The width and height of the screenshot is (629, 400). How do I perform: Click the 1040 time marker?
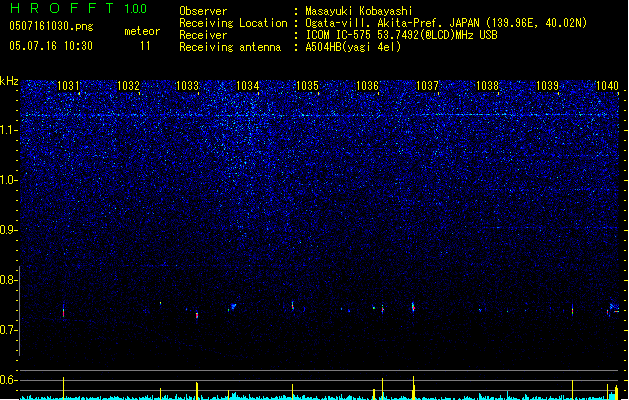[607, 85]
